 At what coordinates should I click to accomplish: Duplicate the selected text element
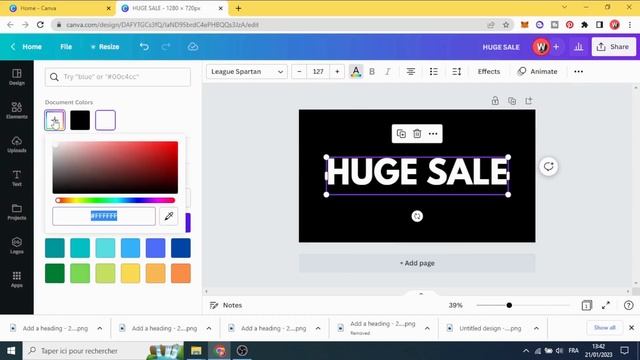pos(401,134)
